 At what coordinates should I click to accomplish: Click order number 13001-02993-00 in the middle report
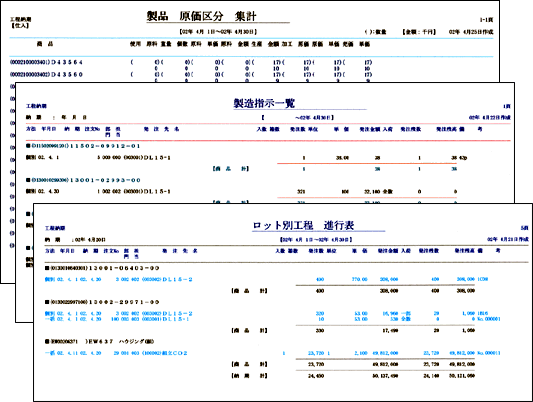[x=105, y=180]
